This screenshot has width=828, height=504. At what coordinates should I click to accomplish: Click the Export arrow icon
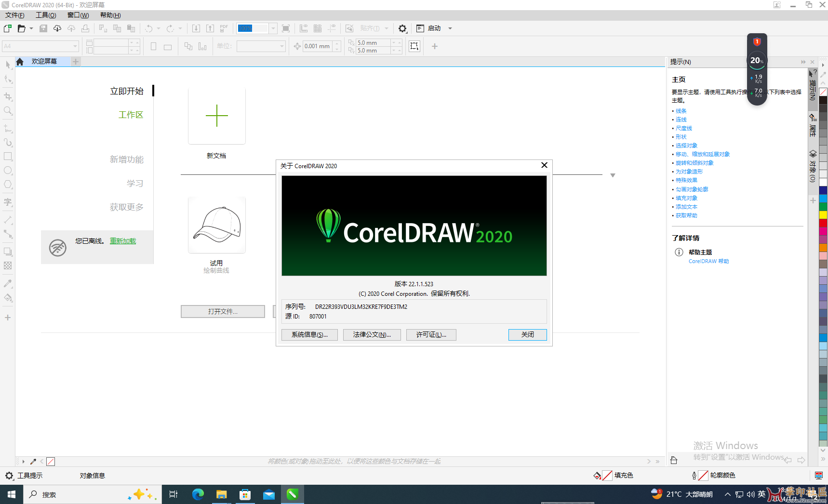pos(210,28)
